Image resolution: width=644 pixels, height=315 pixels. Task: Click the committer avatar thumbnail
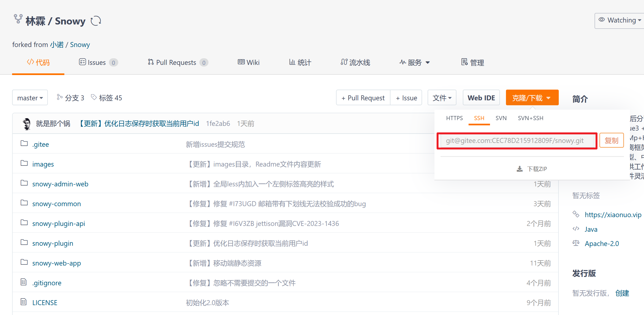pyautogui.click(x=27, y=124)
